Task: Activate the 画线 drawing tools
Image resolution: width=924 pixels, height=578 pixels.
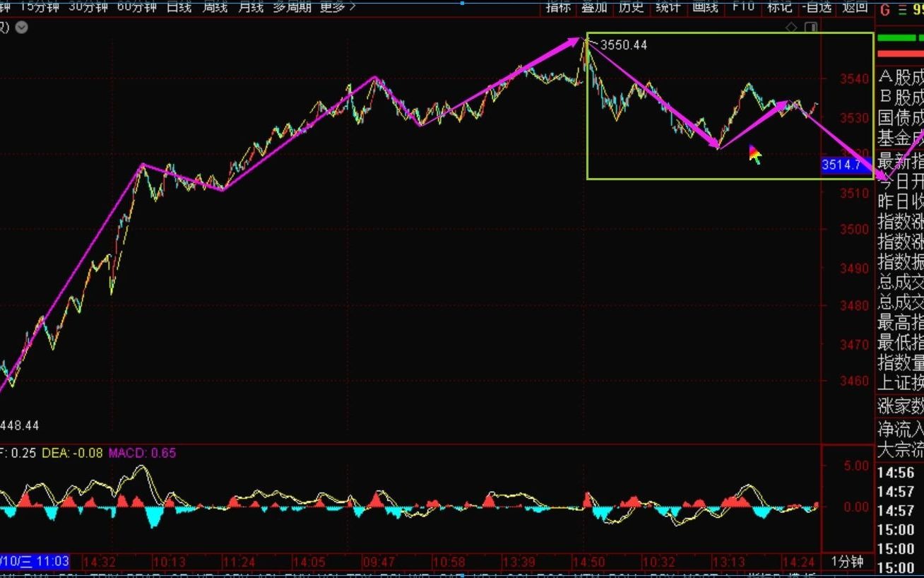Action: (705, 6)
